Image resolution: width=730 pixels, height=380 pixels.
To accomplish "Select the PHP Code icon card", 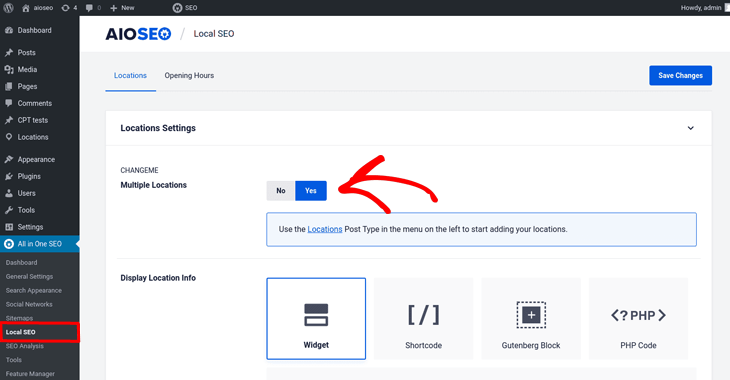I will [x=638, y=319].
